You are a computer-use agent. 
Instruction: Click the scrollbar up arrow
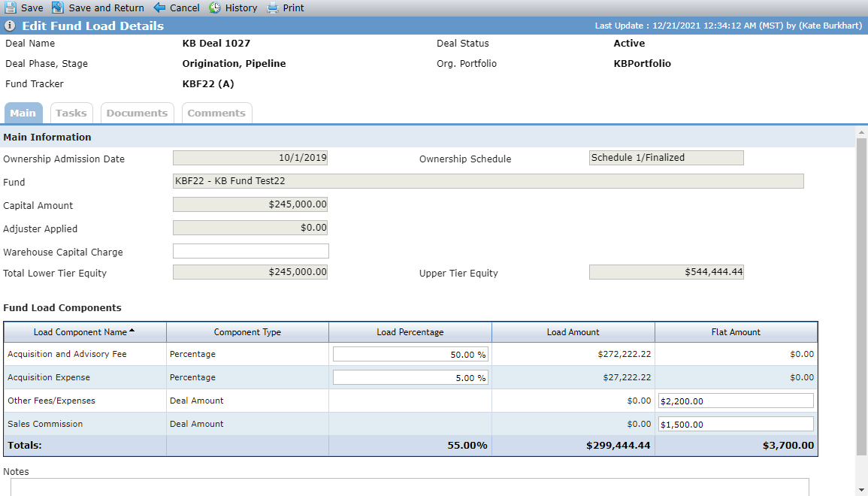(x=861, y=132)
